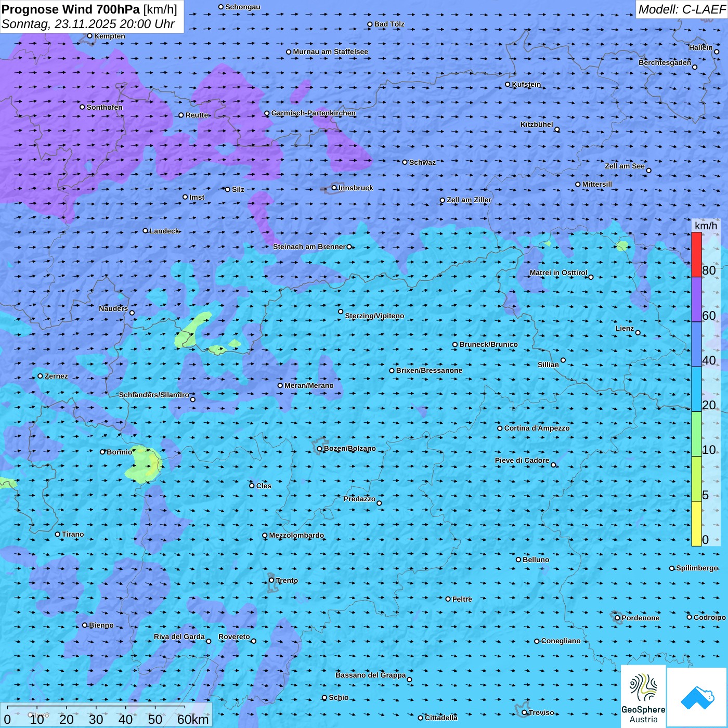Click the 'Garmisch-Partenkirchen' label
Image resolution: width=728 pixels, height=728 pixels.
tap(314, 113)
